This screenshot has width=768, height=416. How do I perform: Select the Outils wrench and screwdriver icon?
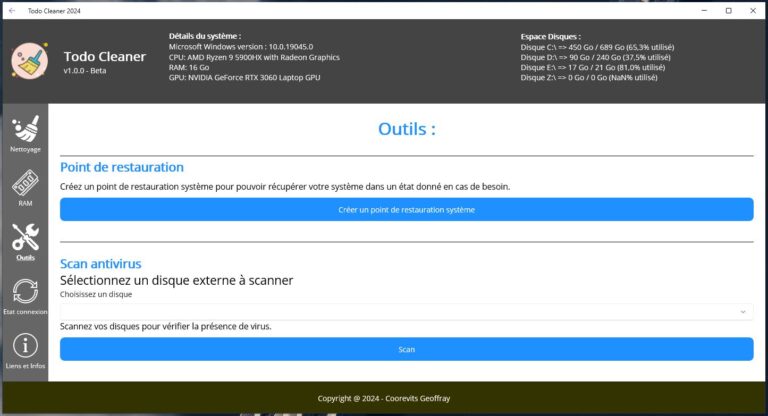pyautogui.click(x=25, y=237)
